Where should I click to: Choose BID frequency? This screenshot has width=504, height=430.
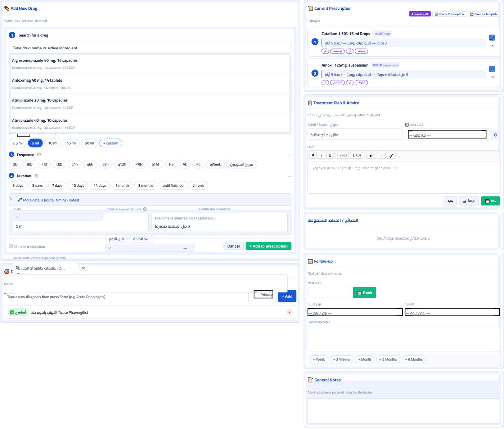coord(30,164)
